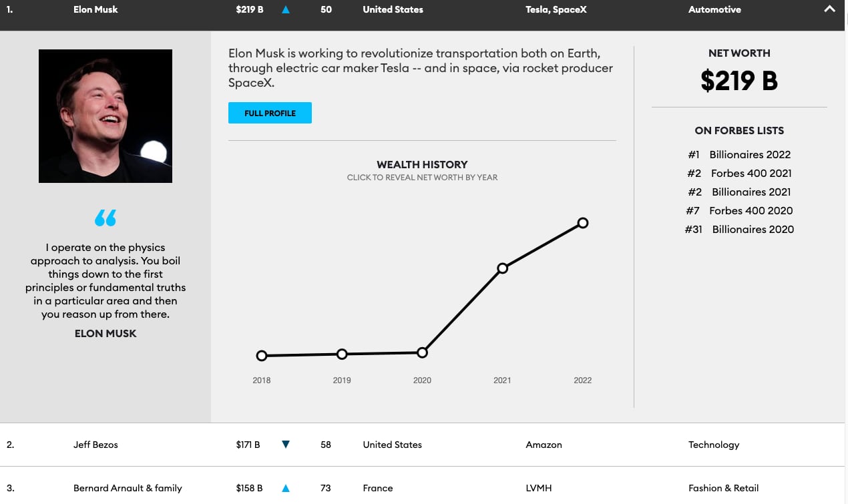The image size is (848, 504).
Task: Select the 2021 point on wealth chart
Action: click(503, 268)
